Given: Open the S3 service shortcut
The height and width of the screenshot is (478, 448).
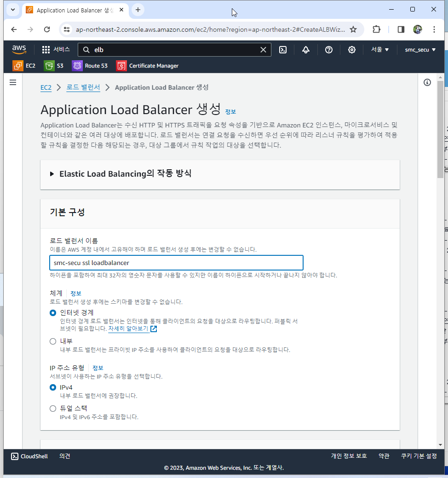Looking at the screenshot, I should [54, 65].
